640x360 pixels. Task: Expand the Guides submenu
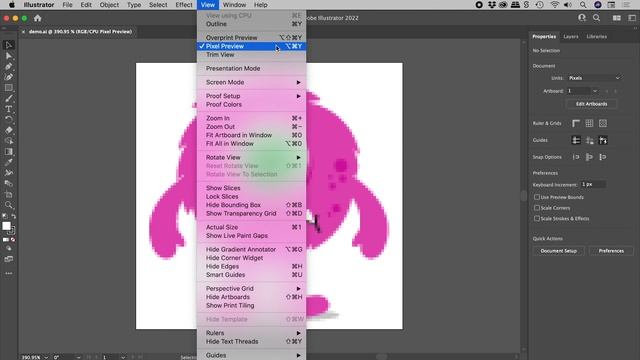point(251,355)
